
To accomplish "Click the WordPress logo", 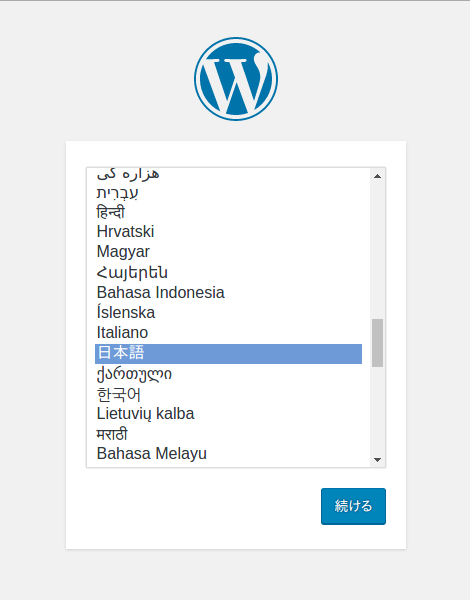I will pyautogui.click(x=236, y=79).
